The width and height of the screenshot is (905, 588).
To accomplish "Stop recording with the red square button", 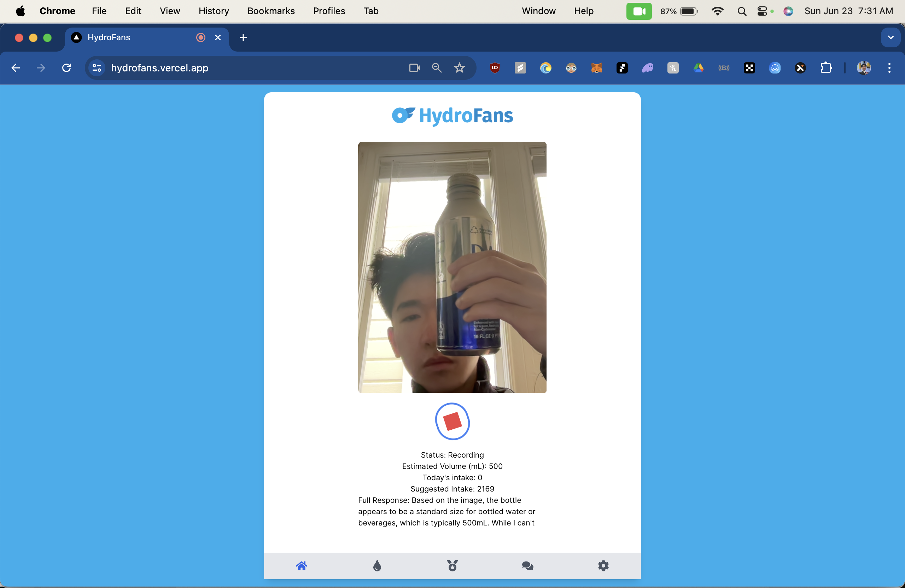I will click(x=452, y=421).
